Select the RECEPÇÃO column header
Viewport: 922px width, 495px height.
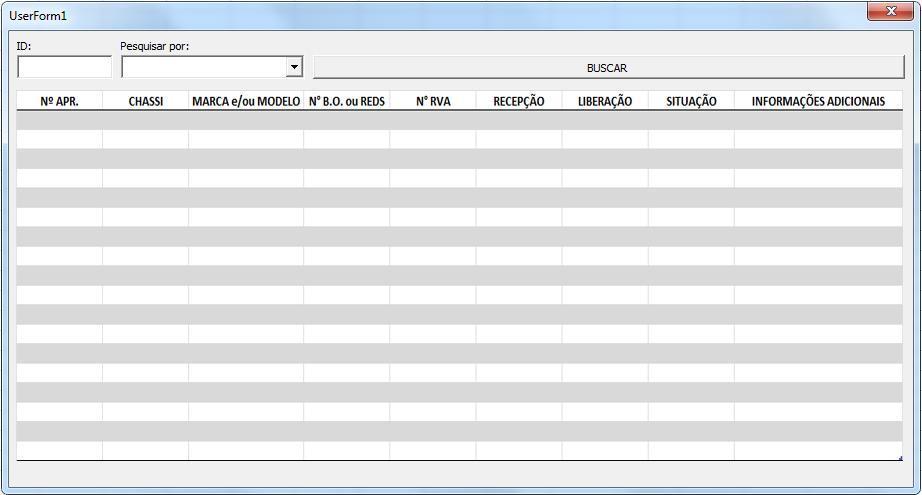click(x=519, y=101)
